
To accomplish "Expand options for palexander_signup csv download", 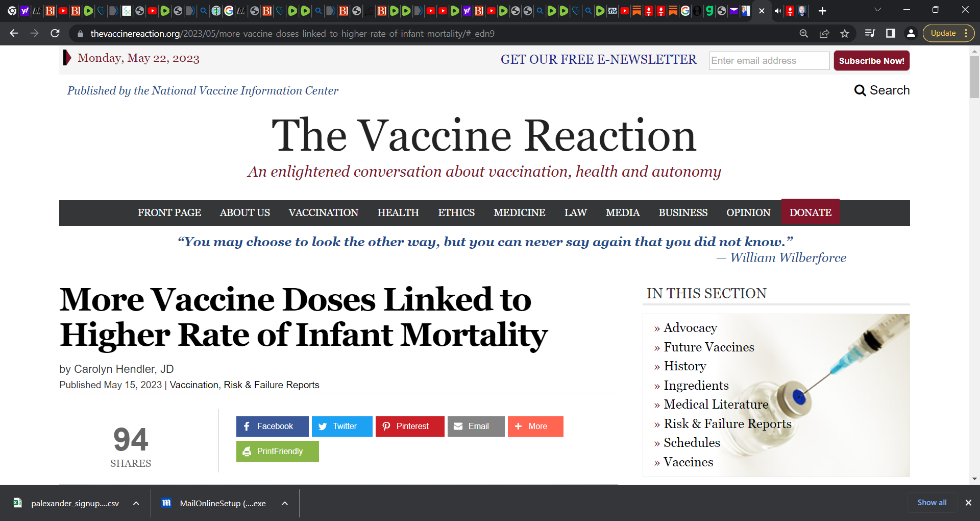I will (136, 503).
